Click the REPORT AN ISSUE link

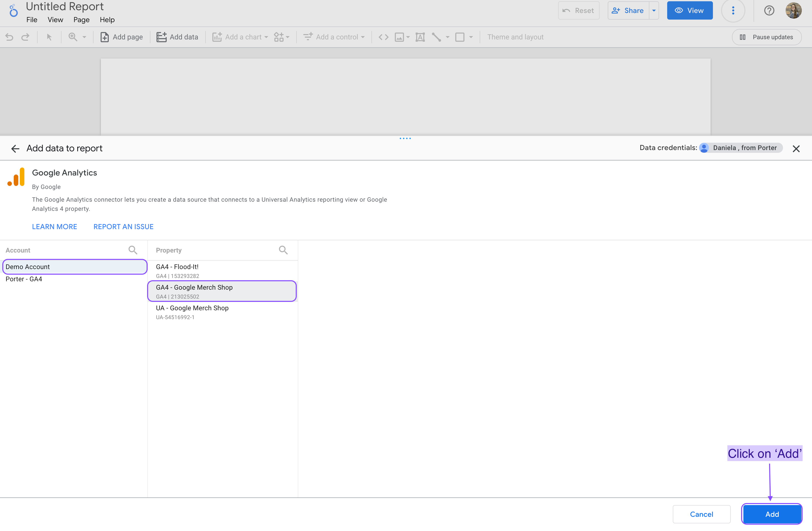click(x=123, y=226)
